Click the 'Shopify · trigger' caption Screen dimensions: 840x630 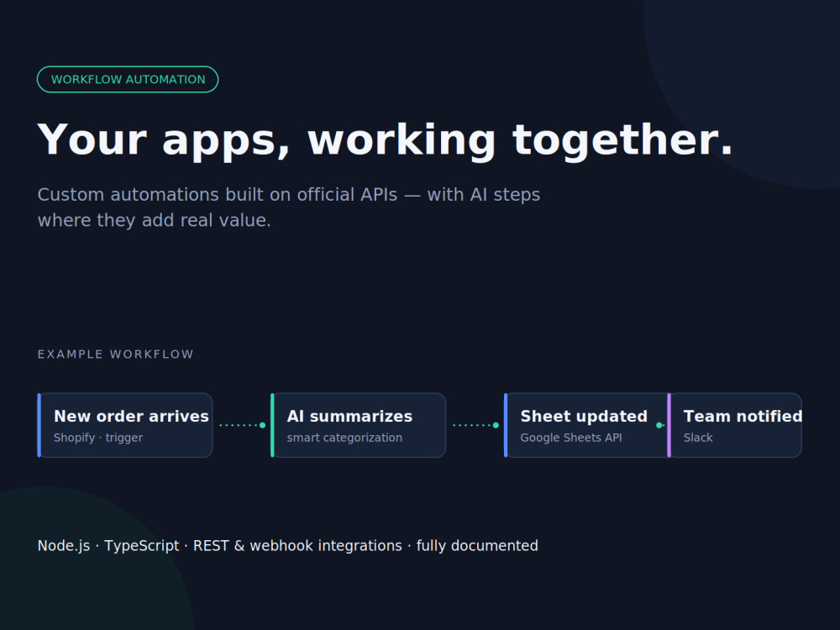98,438
